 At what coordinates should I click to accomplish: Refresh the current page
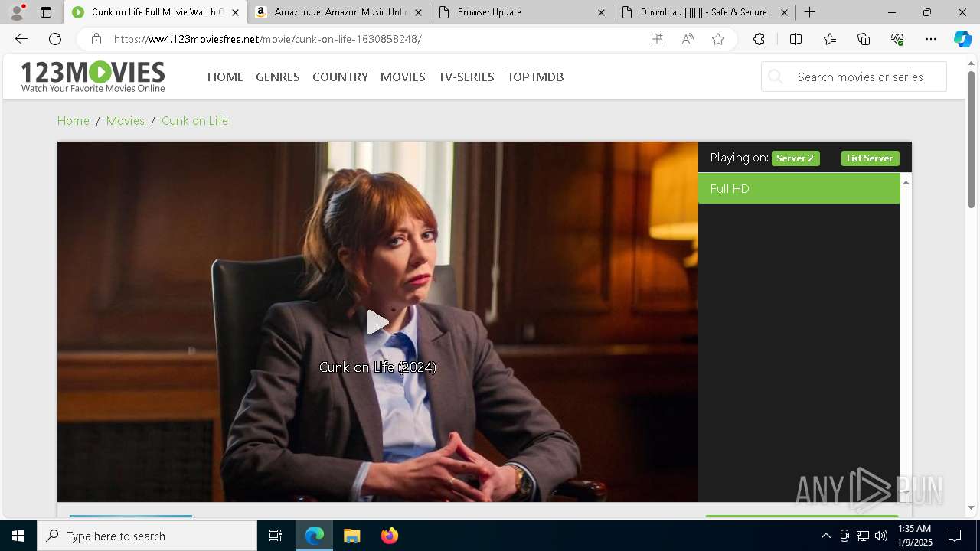pyautogui.click(x=55, y=39)
